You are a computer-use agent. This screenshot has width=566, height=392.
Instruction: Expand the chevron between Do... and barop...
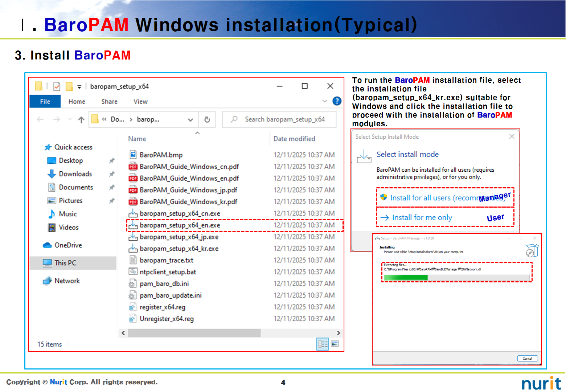[131, 119]
